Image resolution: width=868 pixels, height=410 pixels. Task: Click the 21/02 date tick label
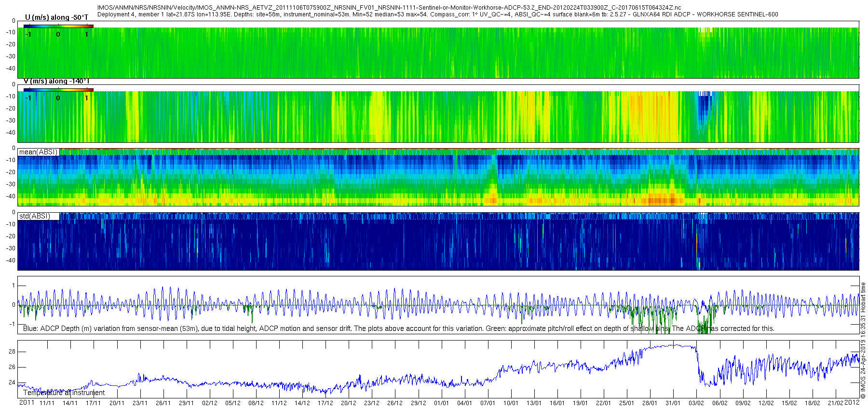coord(835,403)
